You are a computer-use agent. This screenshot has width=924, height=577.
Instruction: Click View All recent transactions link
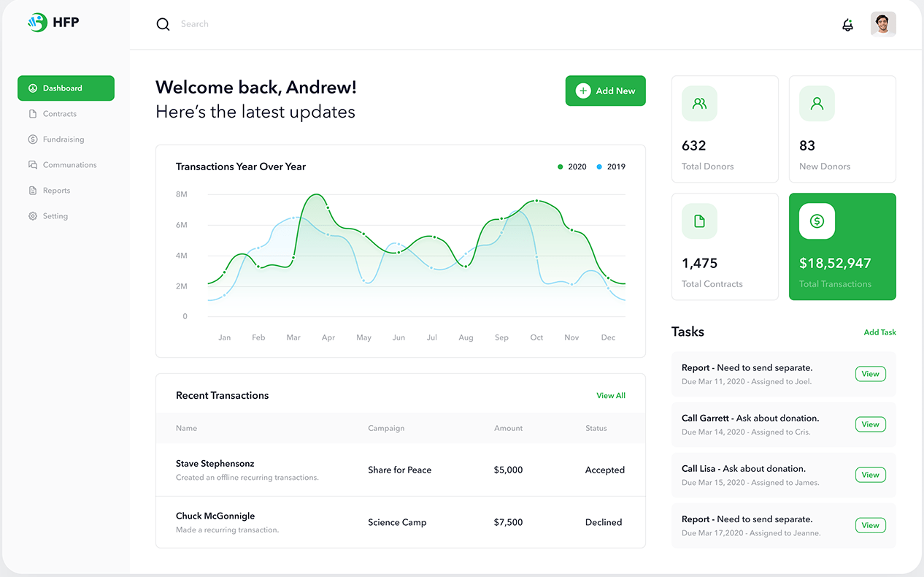coord(611,395)
